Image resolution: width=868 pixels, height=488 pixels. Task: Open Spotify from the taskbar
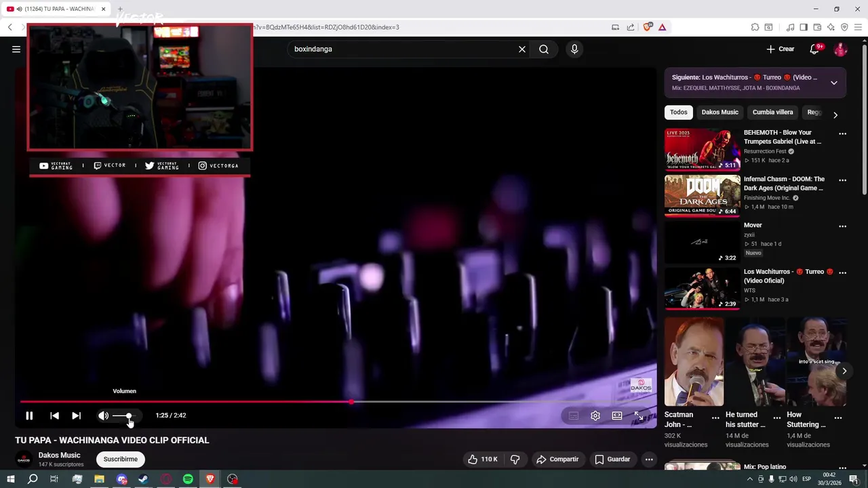(188, 479)
